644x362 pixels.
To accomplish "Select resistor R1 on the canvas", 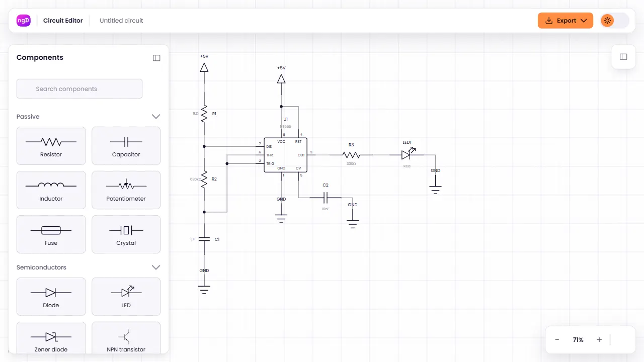I will point(204,114).
